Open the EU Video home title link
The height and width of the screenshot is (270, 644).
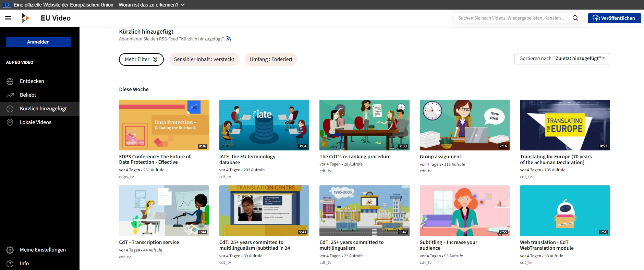click(x=56, y=18)
